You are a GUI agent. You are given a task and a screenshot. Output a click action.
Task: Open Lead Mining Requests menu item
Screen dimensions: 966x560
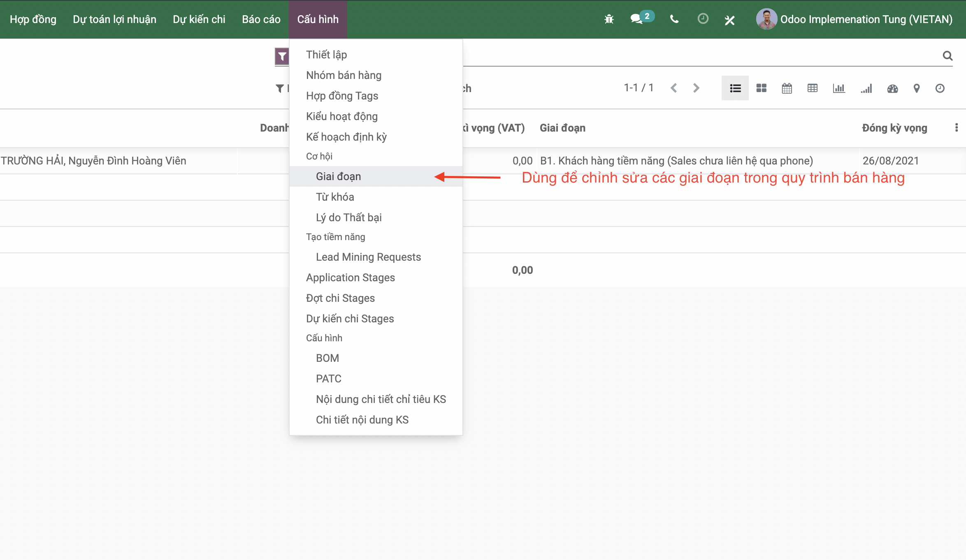[368, 257]
